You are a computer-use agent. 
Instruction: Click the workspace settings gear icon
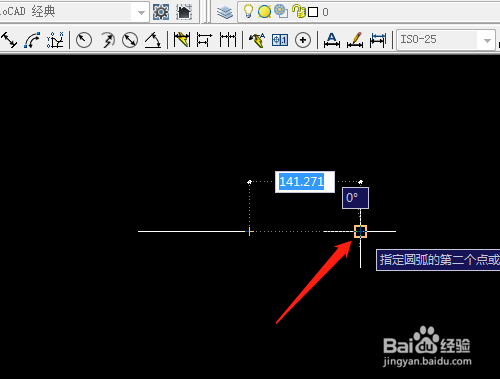[x=161, y=12]
